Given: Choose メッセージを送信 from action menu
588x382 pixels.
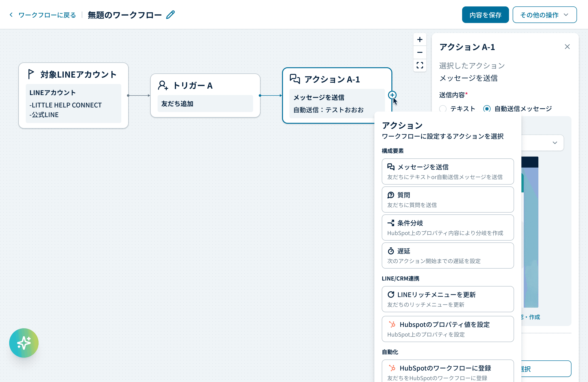Looking at the screenshot, I should click(447, 171).
